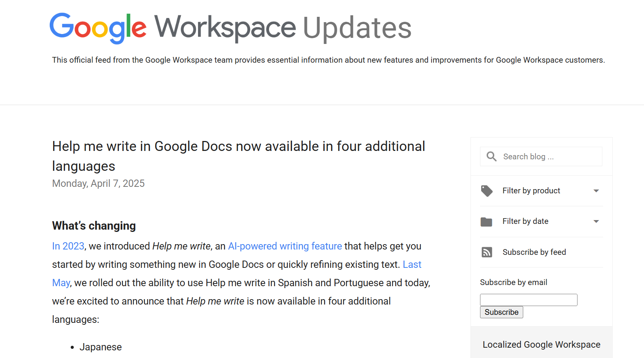Follow the "Last May" link
This screenshot has height=358, width=644.
pyautogui.click(x=412, y=264)
